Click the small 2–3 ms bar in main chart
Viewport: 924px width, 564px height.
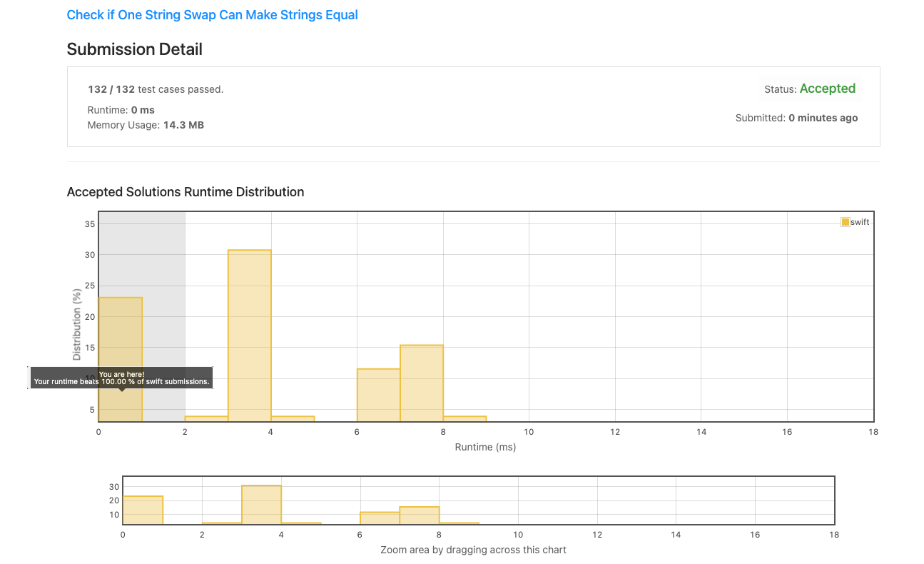click(206, 419)
